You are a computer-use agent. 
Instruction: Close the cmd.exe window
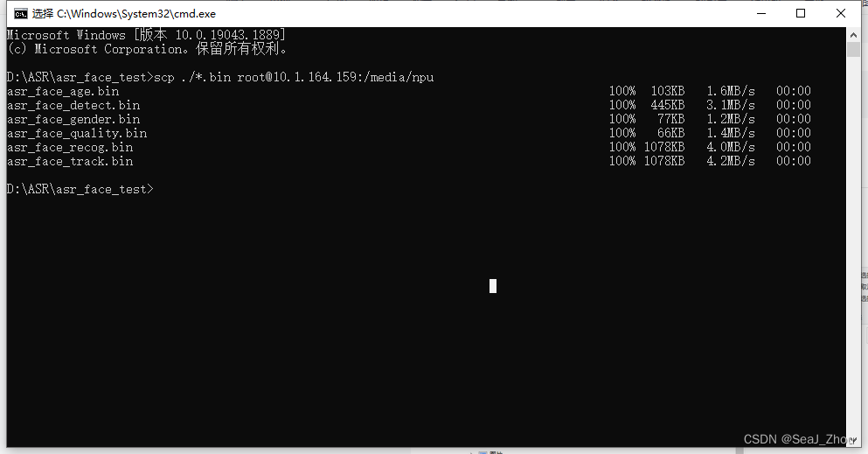[840, 13]
